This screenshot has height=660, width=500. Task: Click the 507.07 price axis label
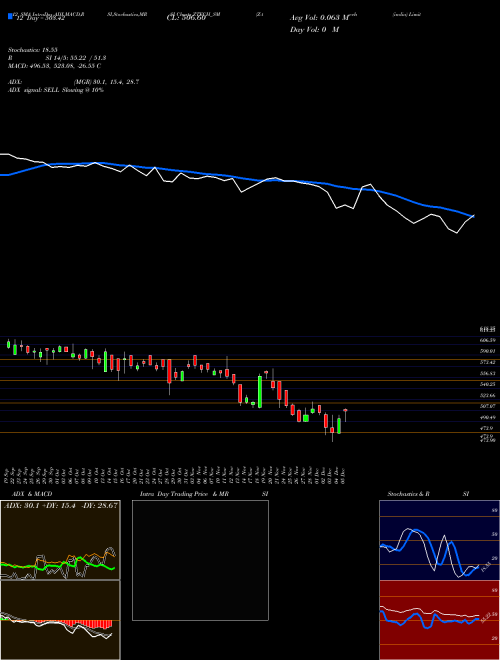coord(488,406)
